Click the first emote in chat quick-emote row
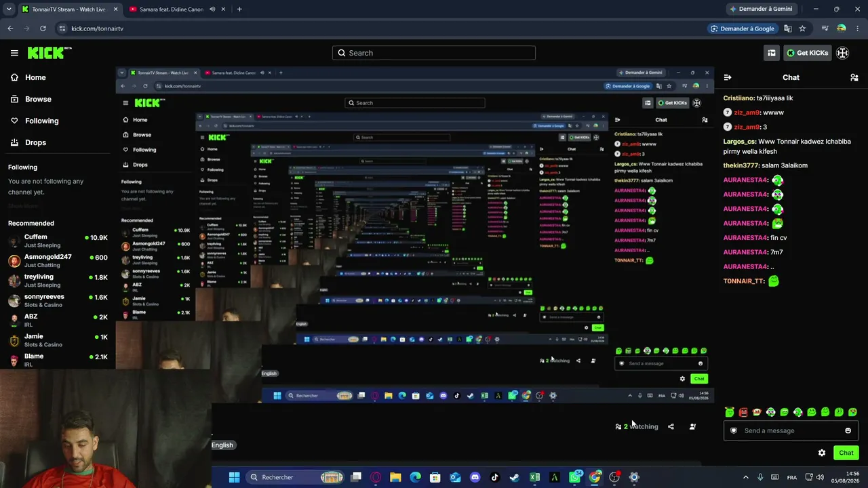 click(x=730, y=412)
